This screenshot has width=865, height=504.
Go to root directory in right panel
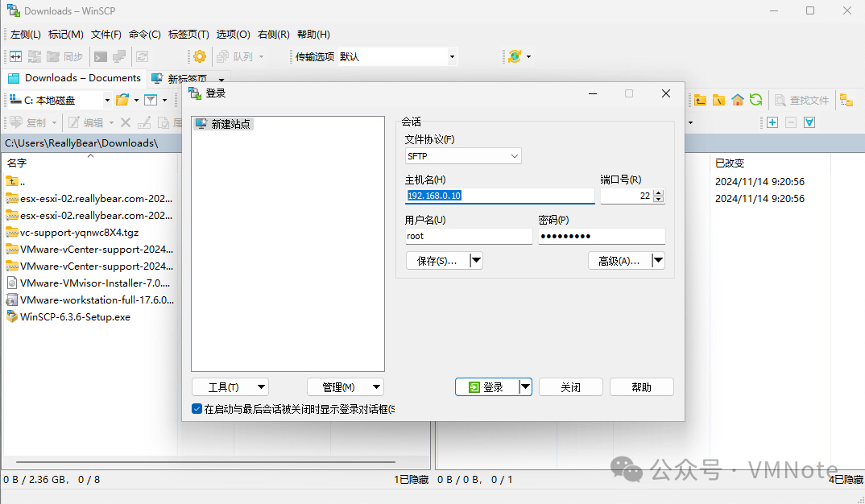tap(718, 100)
